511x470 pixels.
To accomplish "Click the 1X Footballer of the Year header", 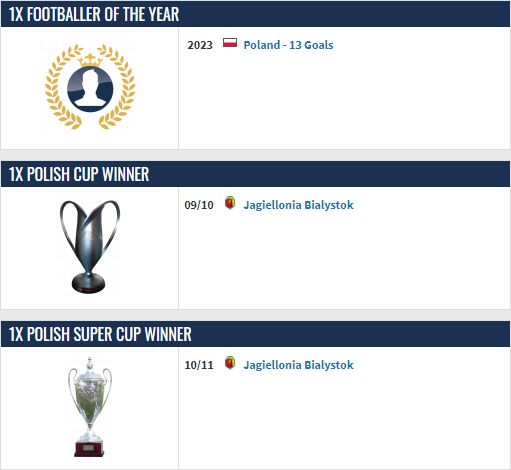I will coord(255,14).
